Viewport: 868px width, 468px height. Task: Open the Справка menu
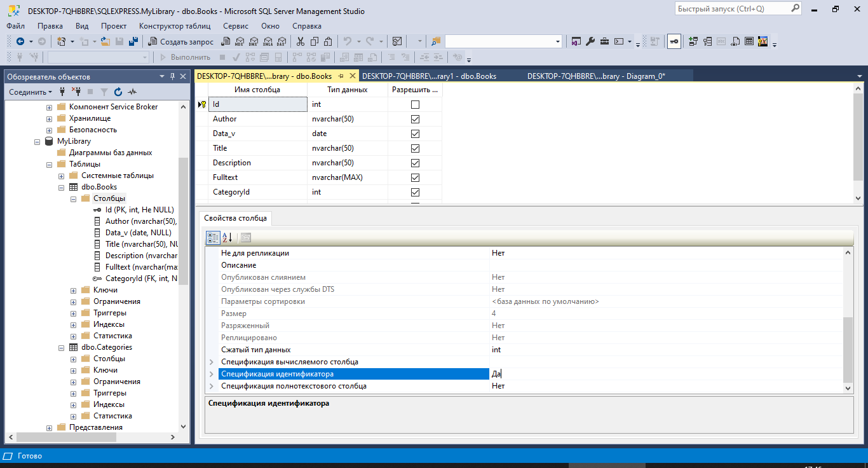307,26
